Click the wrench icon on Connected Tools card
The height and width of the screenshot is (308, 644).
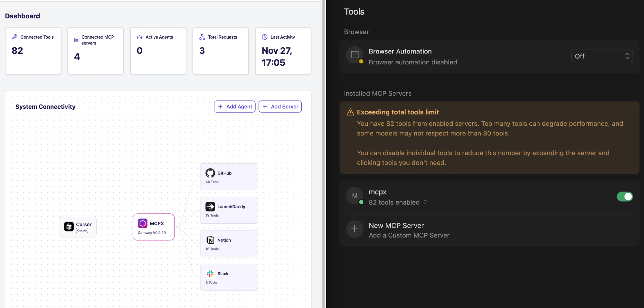(x=15, y=37)
